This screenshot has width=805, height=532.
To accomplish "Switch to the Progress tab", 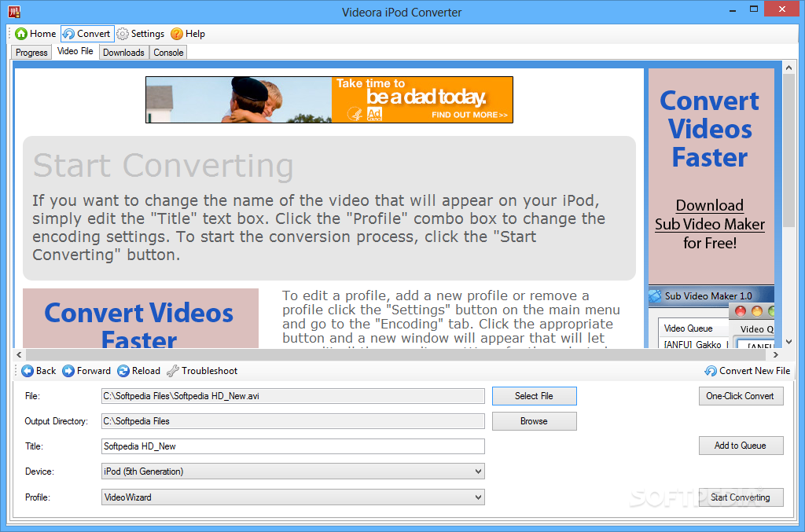I will click(31, 53).
